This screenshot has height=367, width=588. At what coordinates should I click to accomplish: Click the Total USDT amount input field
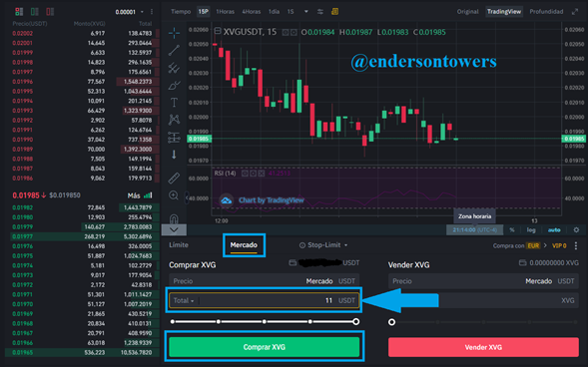point(265,300)
